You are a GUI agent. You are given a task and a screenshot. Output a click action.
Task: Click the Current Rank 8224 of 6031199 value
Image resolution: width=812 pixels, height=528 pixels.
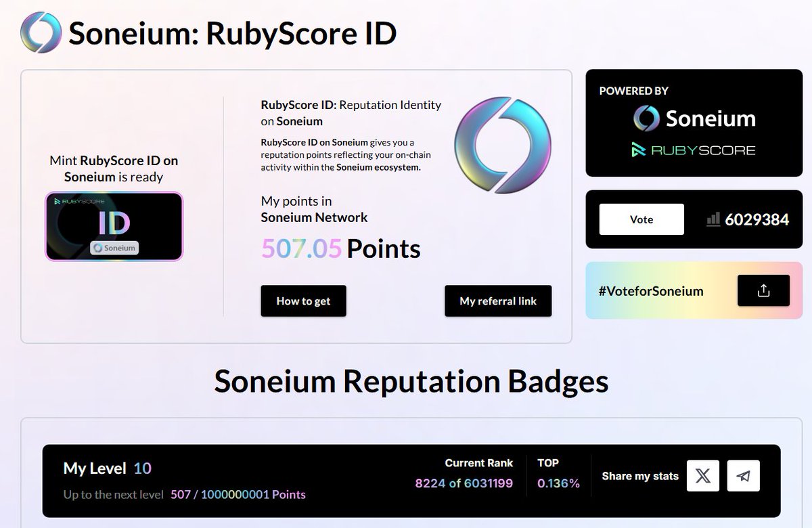coord(464,483)
